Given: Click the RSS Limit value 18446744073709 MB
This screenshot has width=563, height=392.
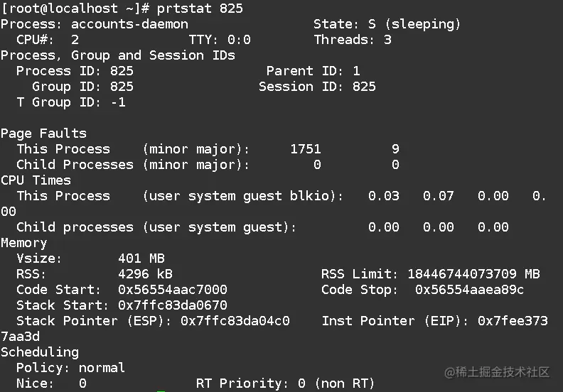Looking at the screenshot, I should [473, 274].
